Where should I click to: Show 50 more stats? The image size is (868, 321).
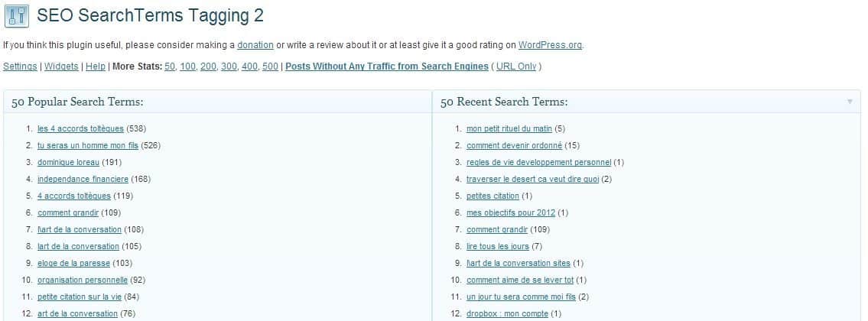(170, 66)
